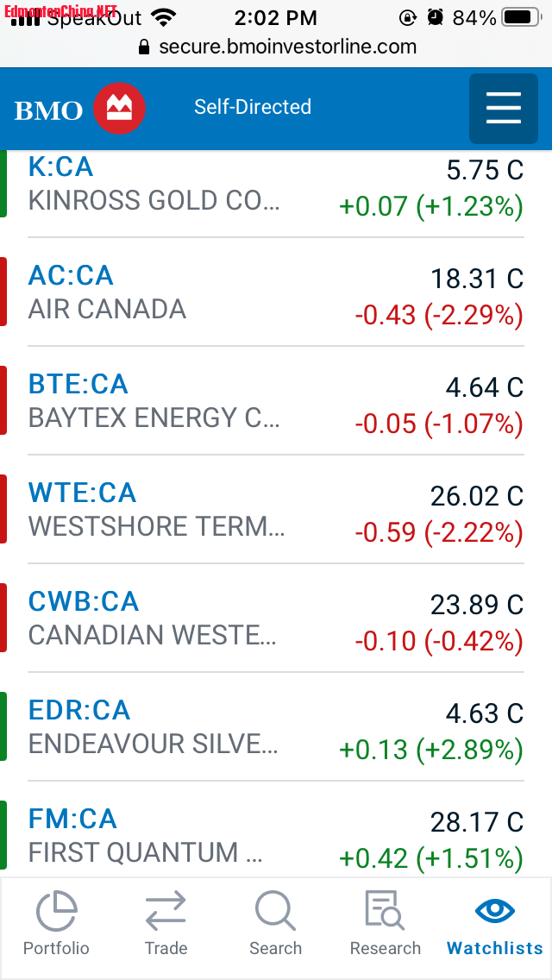Tap the address bar lock icon
The image size is (552, 980).
click(x=144, y=47)
